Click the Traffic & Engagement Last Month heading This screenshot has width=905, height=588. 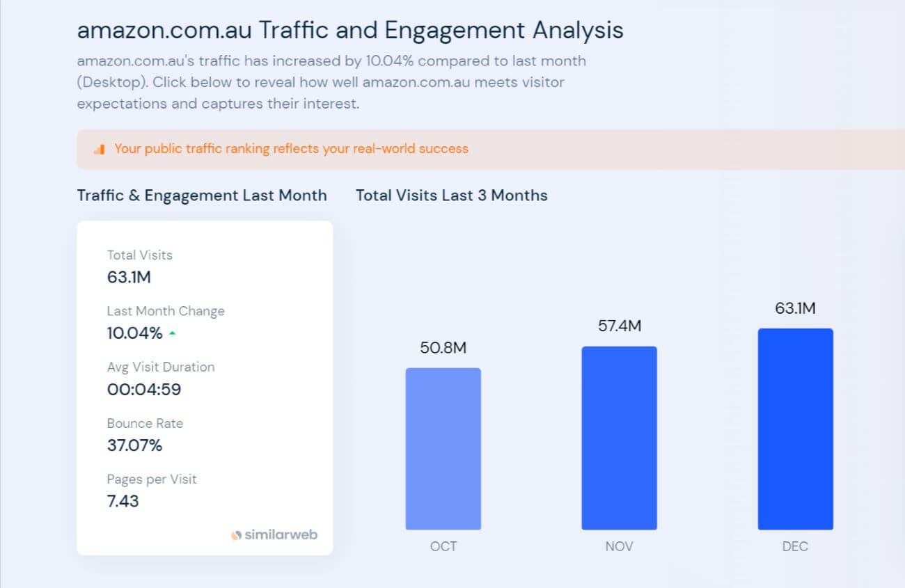pyautogui.click(x=202, y=196)
